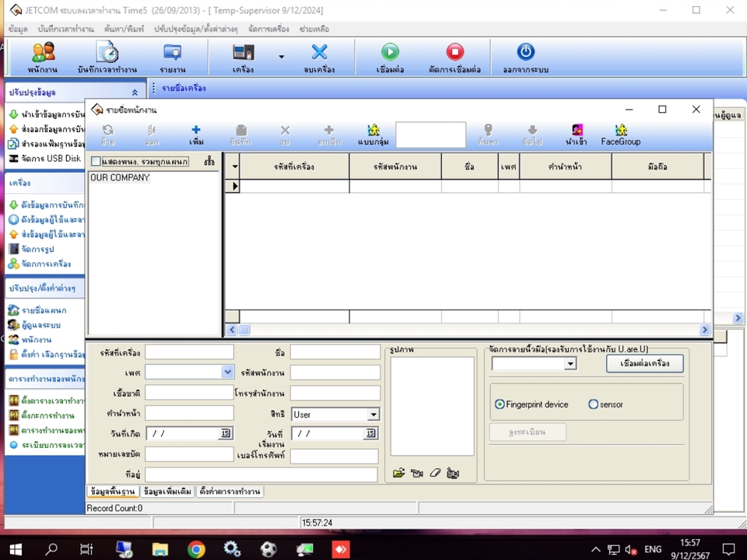Screen dimensions: 747x560
Task: Open the วันที่เกิด calendar picker
Action: (x=226, y=433)
